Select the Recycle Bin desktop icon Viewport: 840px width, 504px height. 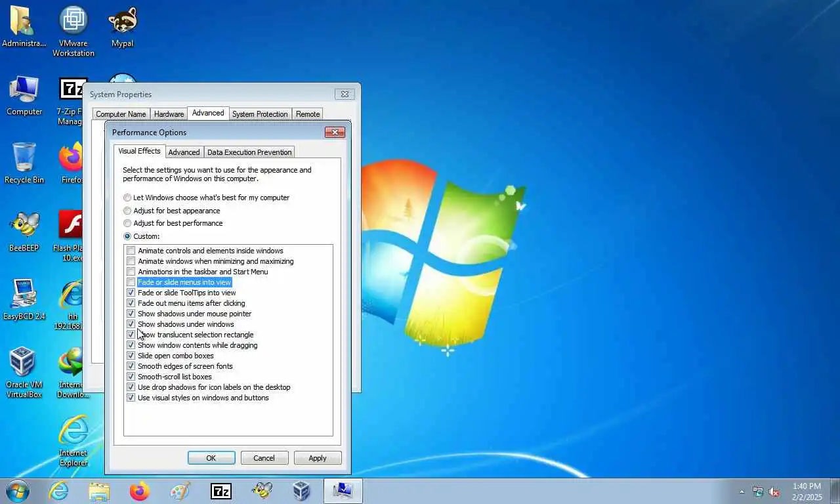pyautogui.click(x=24, y=163)
